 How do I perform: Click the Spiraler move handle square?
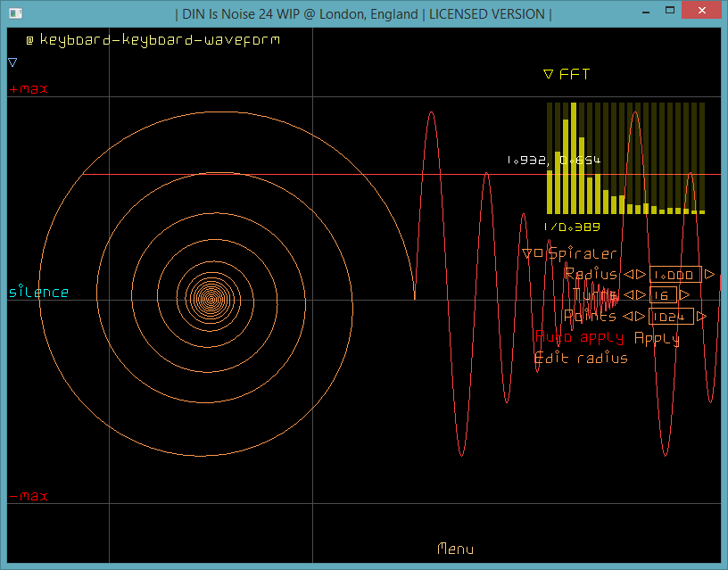point(539,253)
